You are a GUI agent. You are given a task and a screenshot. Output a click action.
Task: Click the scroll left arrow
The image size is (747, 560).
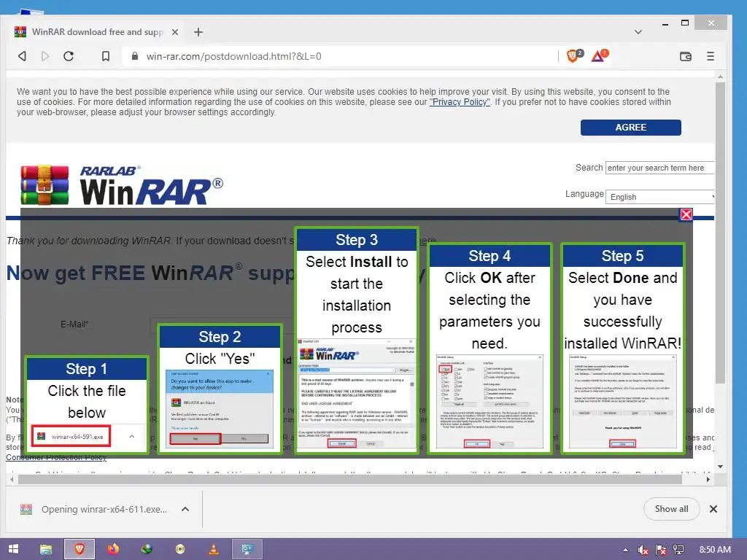pos(12,480)
